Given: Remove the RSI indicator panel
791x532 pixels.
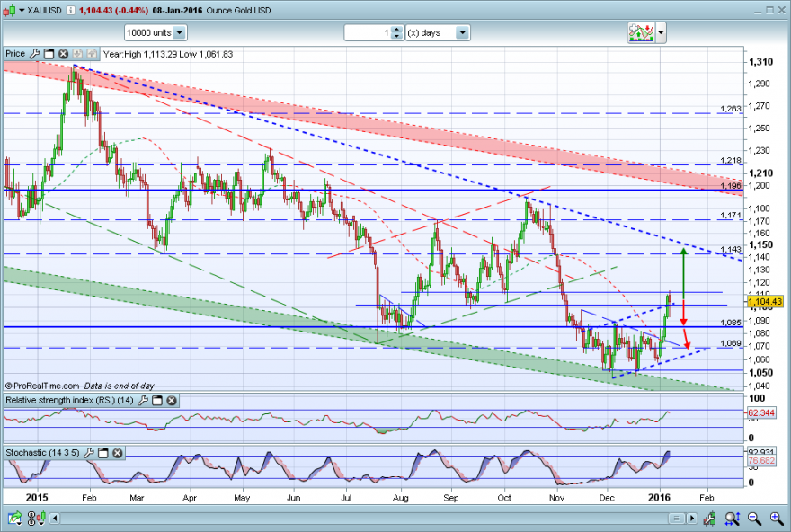Looking at the screenshot, I should pos(172,401).
